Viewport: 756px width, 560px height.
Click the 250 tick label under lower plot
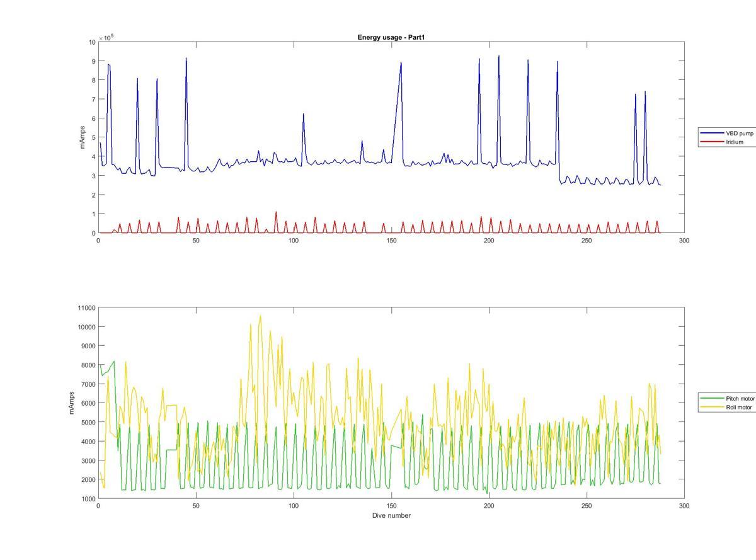tap(587, 506)
